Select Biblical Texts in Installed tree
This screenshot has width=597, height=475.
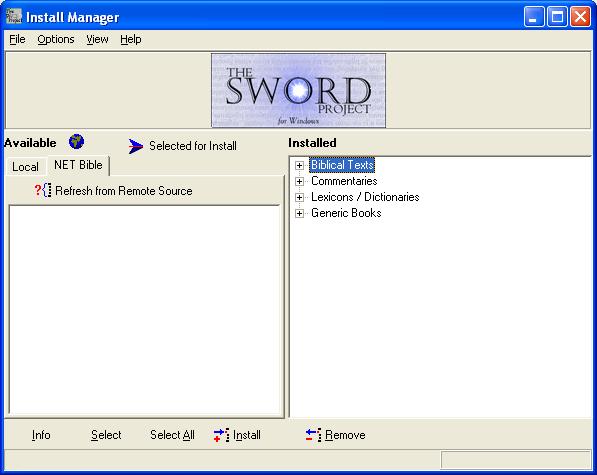[342, 165]
